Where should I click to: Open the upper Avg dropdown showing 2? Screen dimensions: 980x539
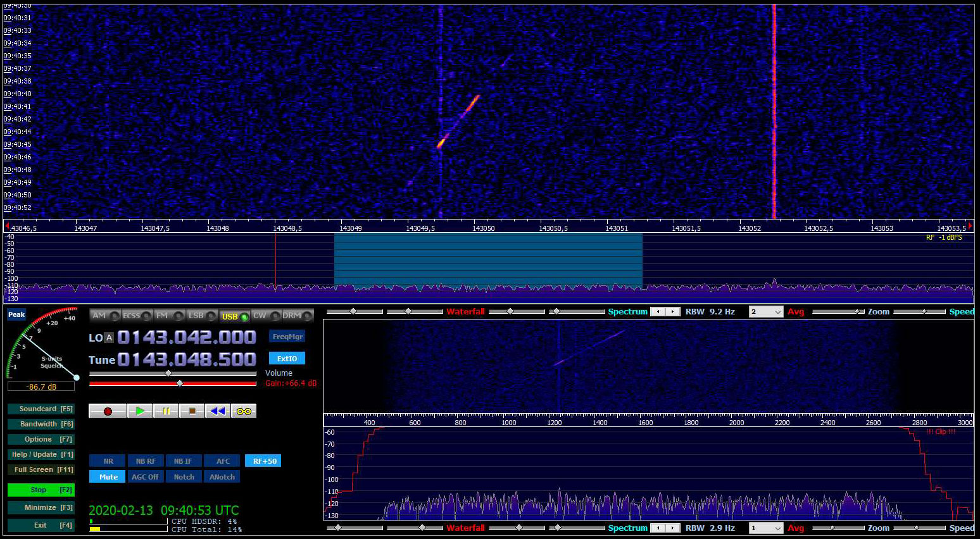[766, 312]
